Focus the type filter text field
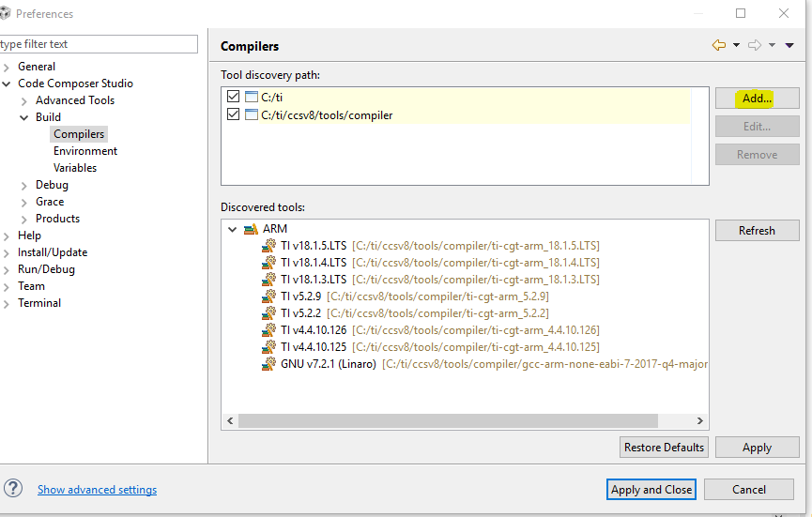Viewport: 812px width, 517px height. pyautogui.click(x=99, y=44)
